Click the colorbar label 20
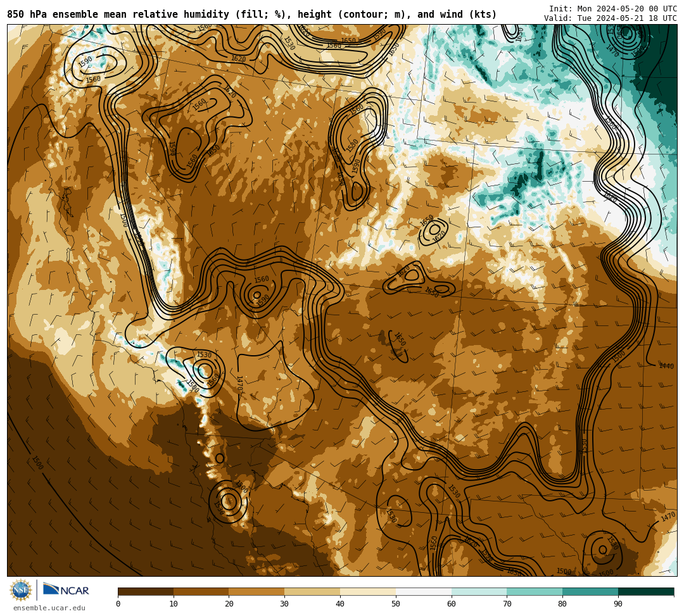The height and width of the screenshot is (616, 684). pyautogui.click(x=229, y=604)
